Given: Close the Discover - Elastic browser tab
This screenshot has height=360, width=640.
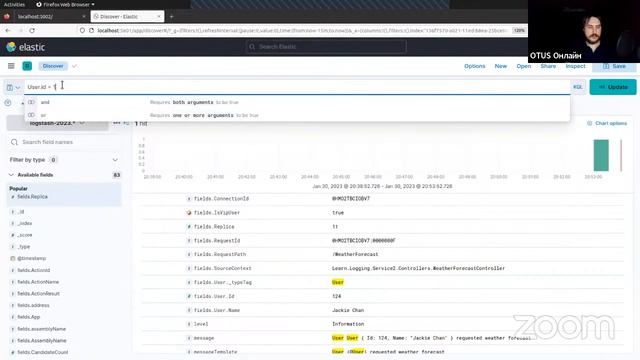Looking at the screenshot, I should (x=159, y=17).
